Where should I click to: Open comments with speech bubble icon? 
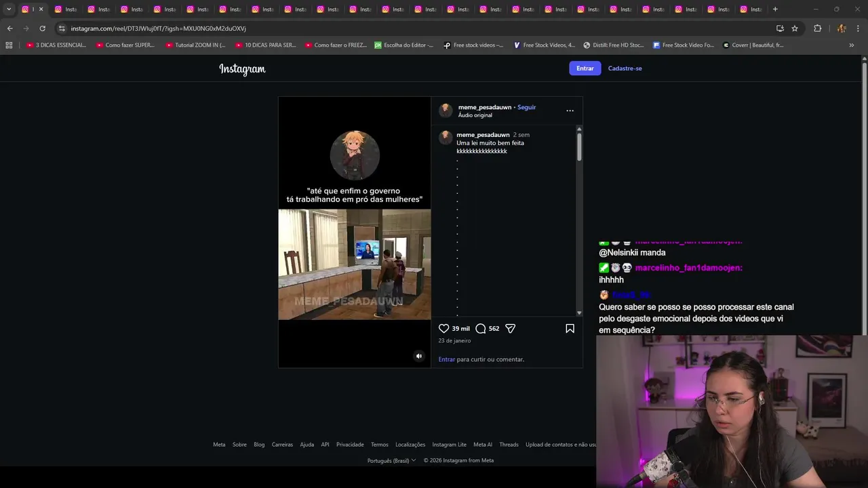(481, 329)
